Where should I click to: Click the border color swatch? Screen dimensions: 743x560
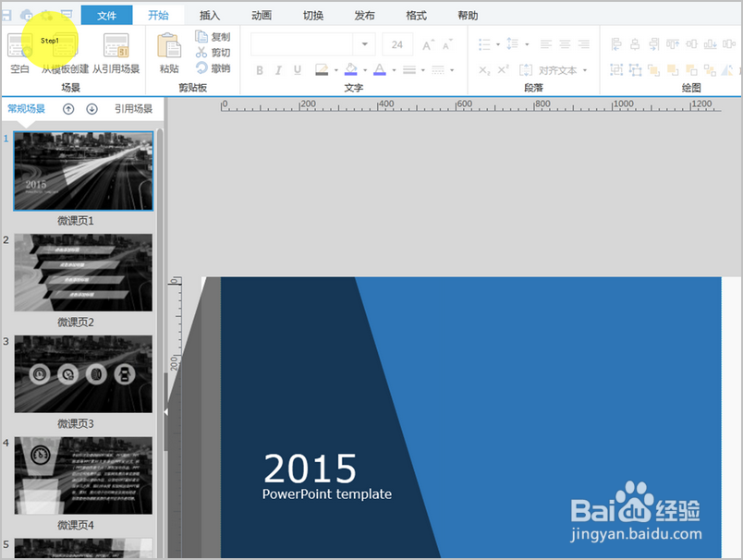322,70
